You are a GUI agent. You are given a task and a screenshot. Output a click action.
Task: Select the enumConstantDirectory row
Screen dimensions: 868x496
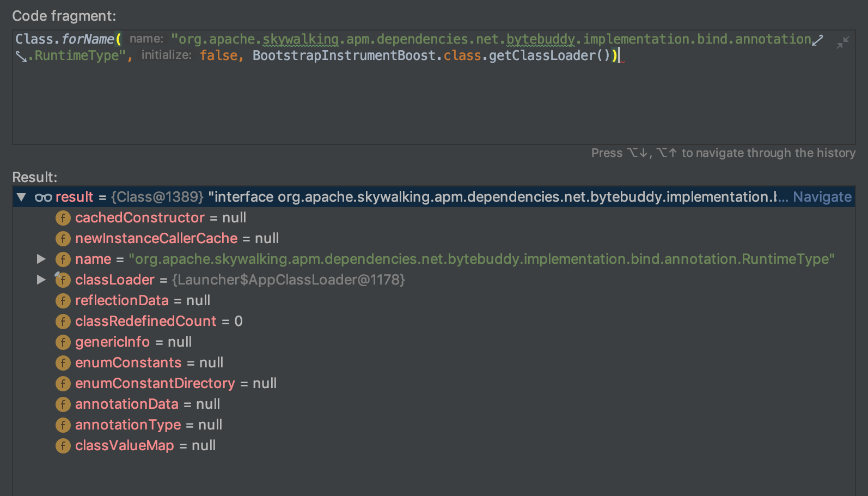click(155, 383)
